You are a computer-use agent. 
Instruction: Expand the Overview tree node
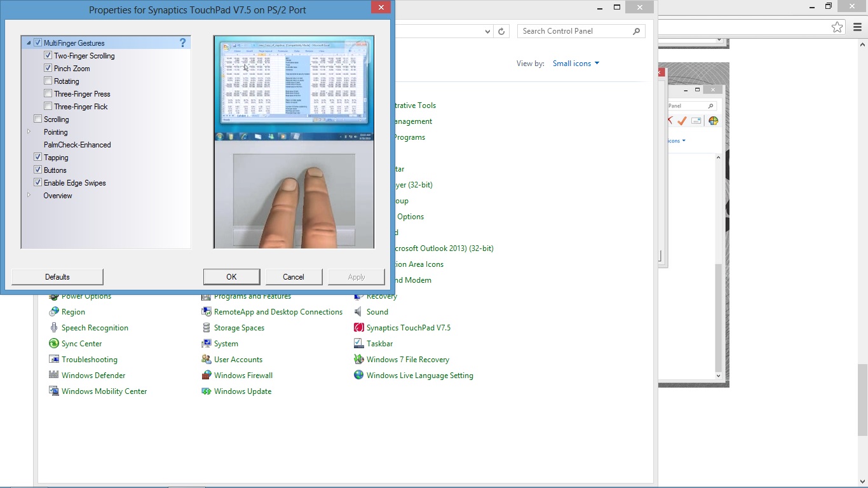click(x=29, y=195)
